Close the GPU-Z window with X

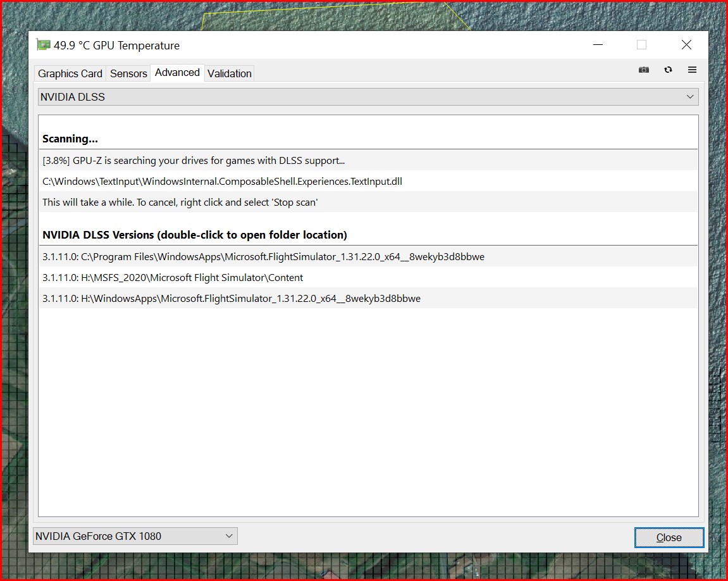tap(686, 44)
